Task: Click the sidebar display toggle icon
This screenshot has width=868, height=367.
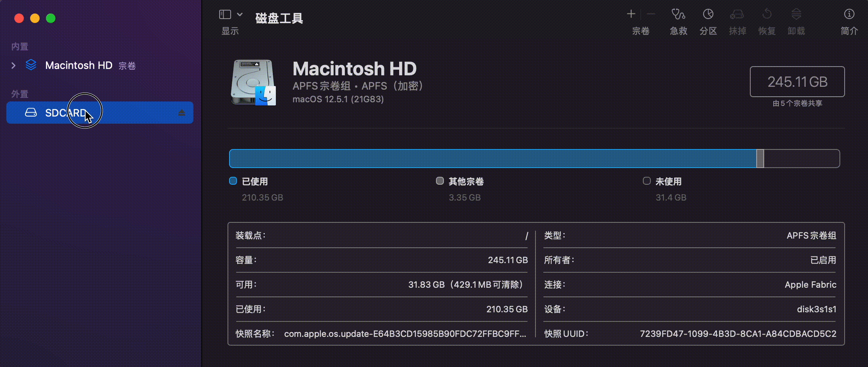Action: (225, 14)
